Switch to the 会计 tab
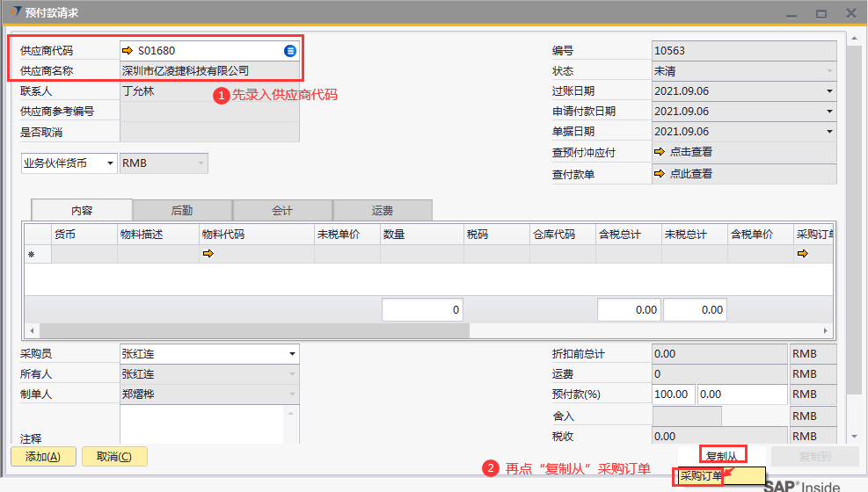Screen dimensions: 868x492 pyautogui.click(x=282, y=211)
